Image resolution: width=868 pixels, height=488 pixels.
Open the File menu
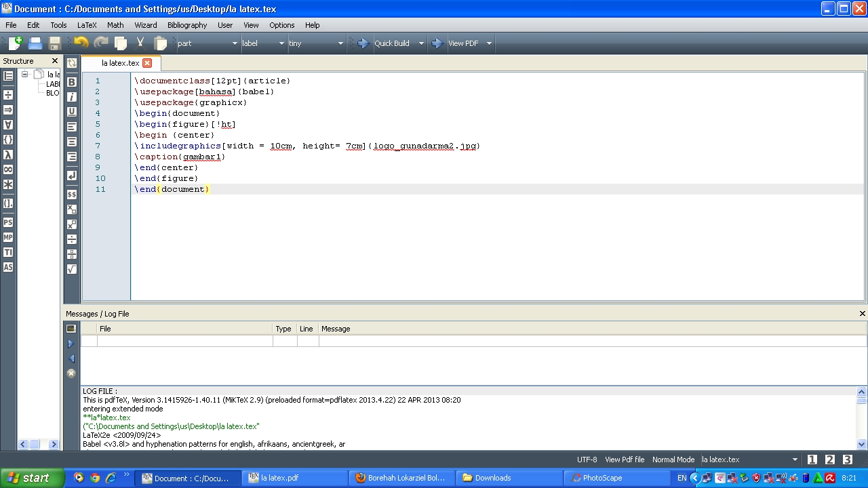(x=11, y=25)
